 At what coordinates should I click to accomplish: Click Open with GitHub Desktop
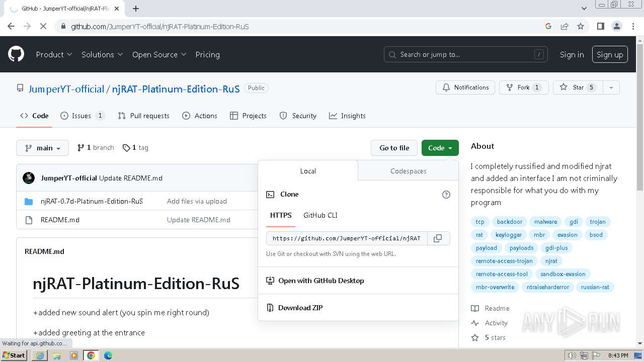[x=321, y=281]
